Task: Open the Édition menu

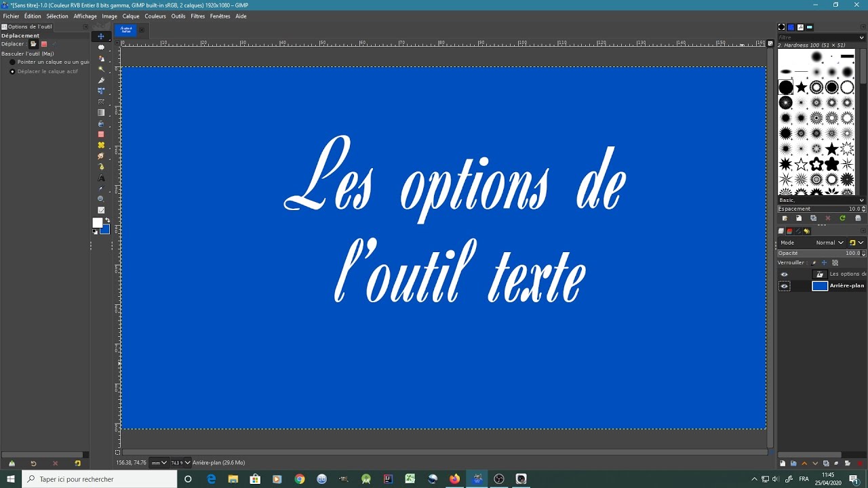Action: coord(33,16)
